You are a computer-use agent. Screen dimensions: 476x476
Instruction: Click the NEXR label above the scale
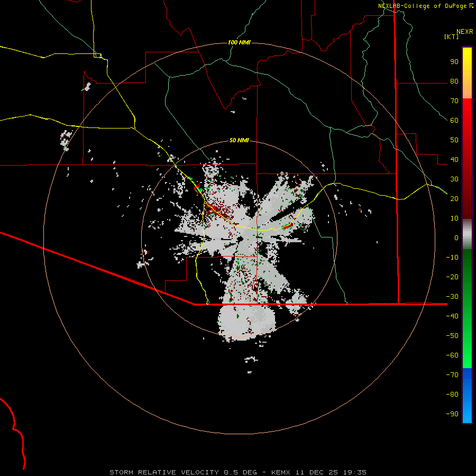click(x=465, y=32)
